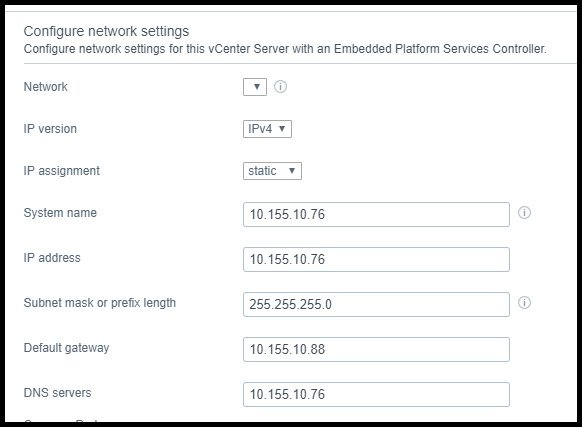
Task: Open the static IP assignment dropdown
Action: click(272, 171)
